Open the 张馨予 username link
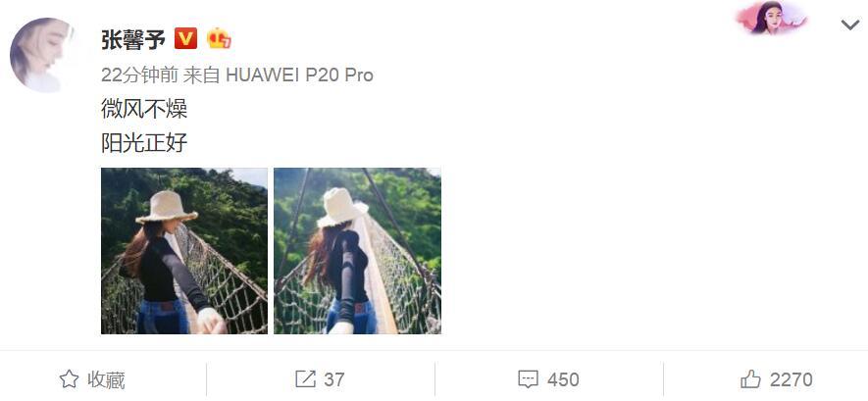Viewport: 868px width, 401px height. tap(133, 40)
